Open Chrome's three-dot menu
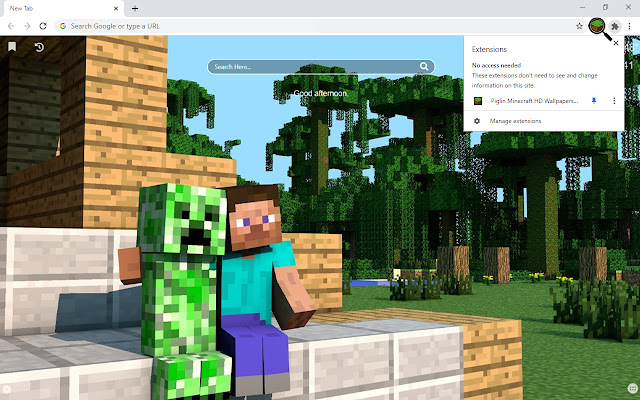The height and width of the screenshot is (400, 640). (x=630, y=26)
